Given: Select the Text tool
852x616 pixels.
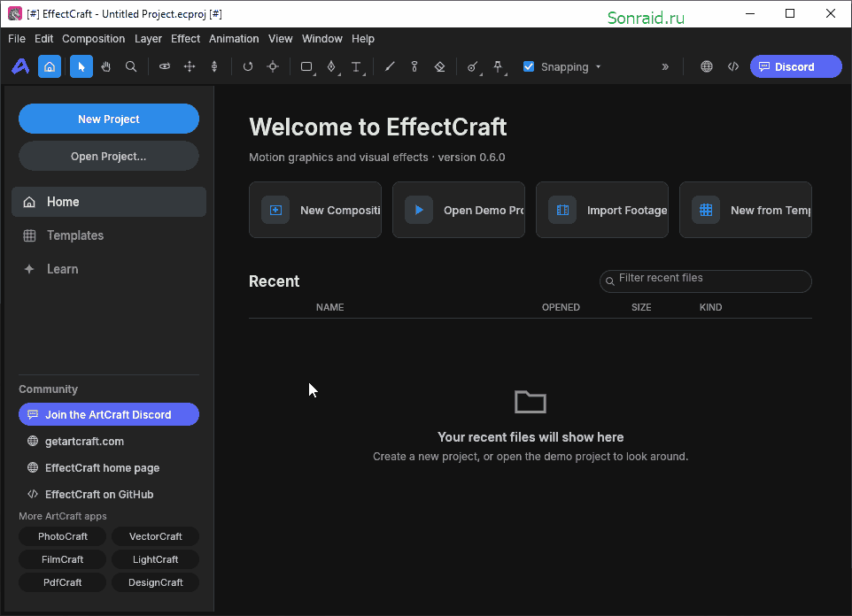Looking at the screenshot, I should (356, 66).
